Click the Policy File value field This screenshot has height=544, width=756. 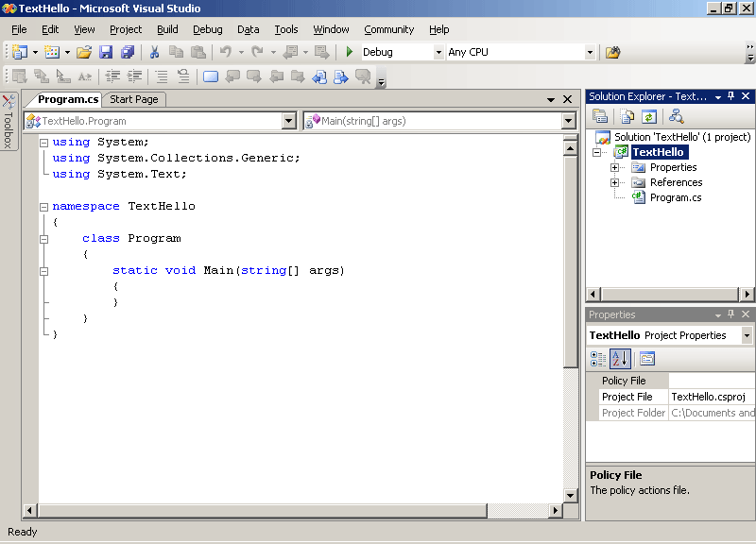[x=711, y=381]
